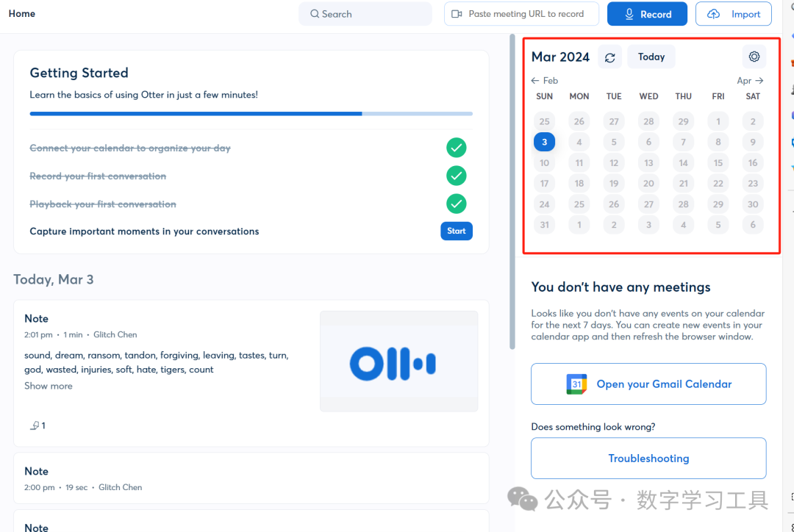Click Record your first conversation text
794x532 pixels.
98,176
